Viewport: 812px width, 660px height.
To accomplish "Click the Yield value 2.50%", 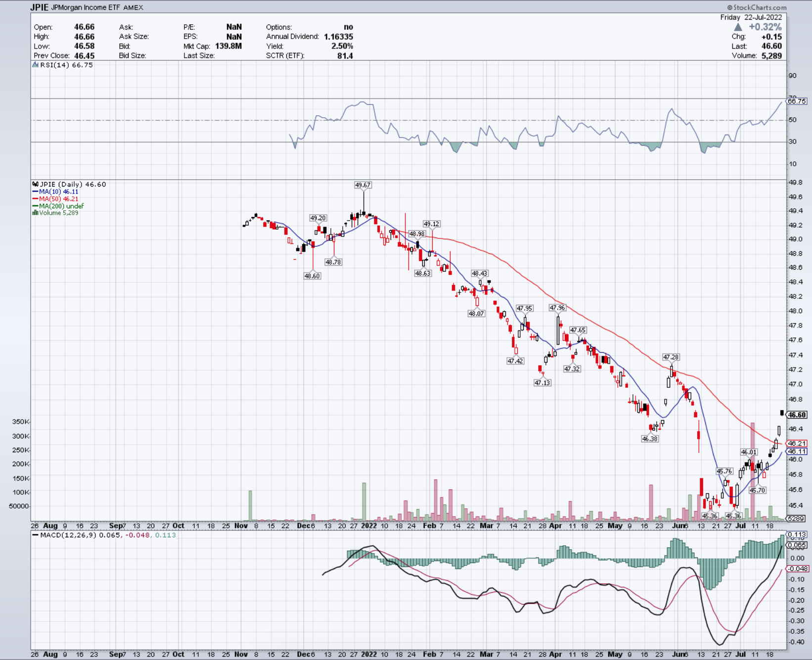I will coord(342,46).
